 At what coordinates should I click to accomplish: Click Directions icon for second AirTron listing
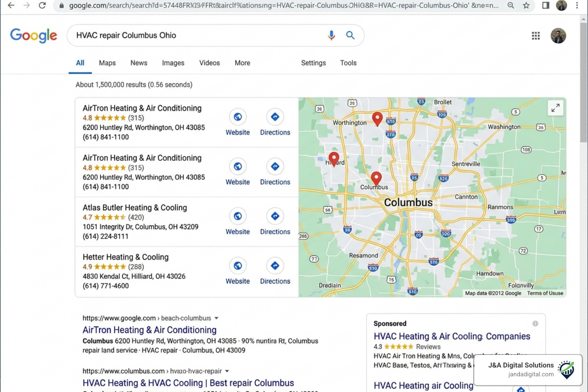pyautogui.click(x=275, y=167)
